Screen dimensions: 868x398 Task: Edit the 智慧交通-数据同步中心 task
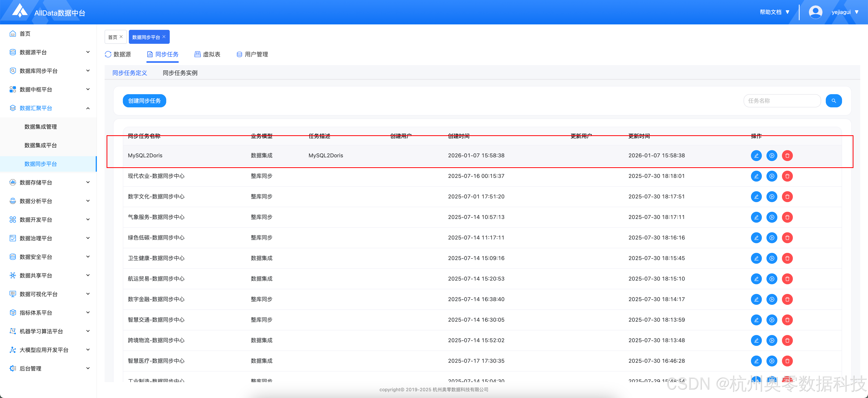[x=756, y=320]
